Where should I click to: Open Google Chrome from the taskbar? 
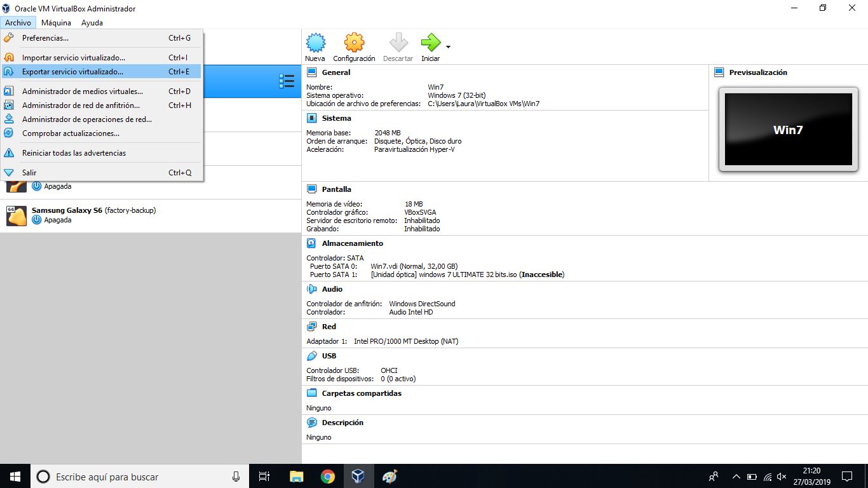[x=327, y=477]
